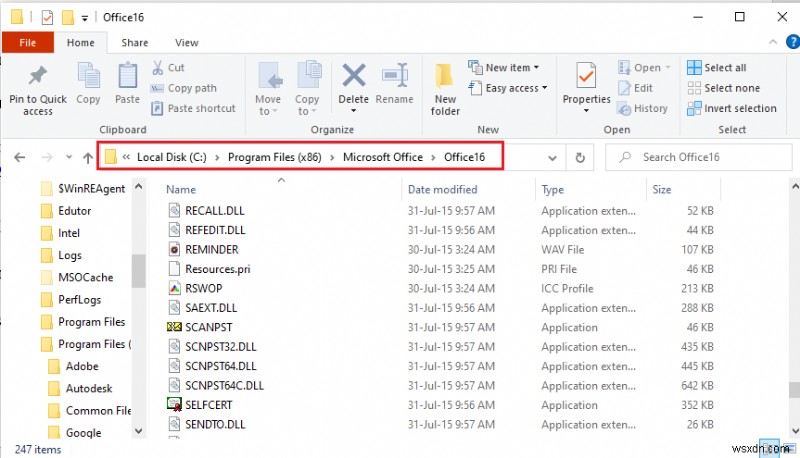Screen dimensions: 800x458
Task: Select SCNPST64C.DLL file
Action: pos(224,386)
